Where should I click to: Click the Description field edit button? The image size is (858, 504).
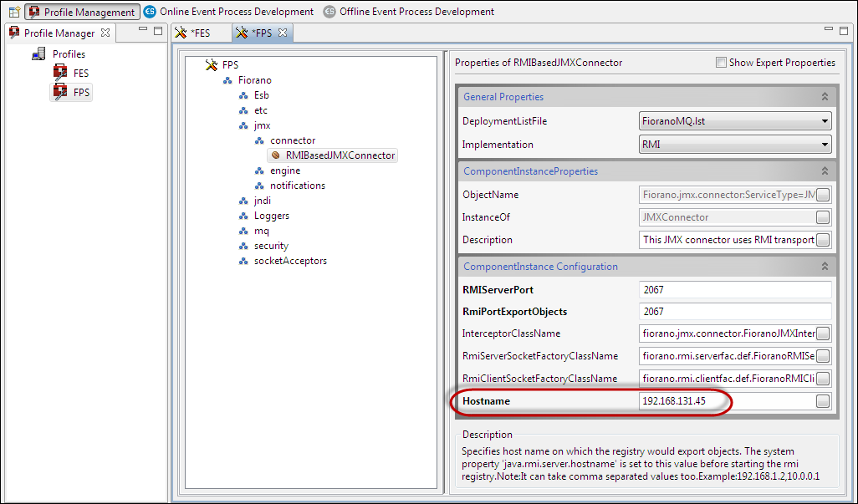[823, 241]
